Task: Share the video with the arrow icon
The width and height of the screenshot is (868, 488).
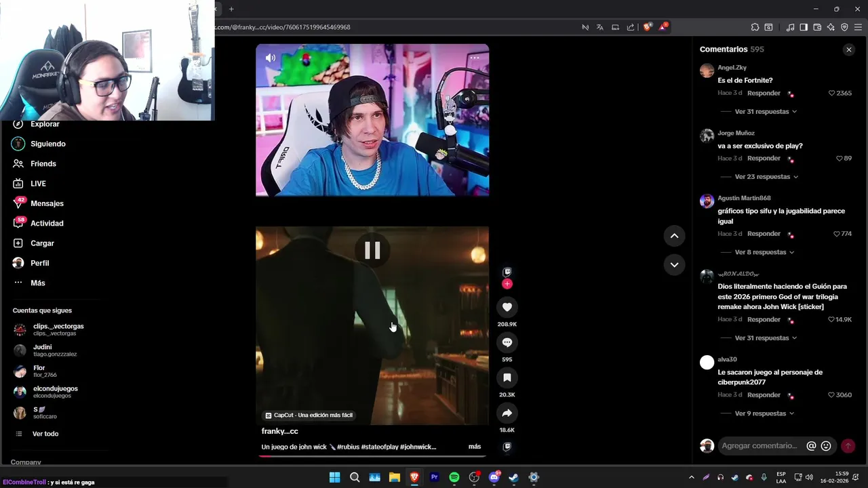Action: (x=507, y=413)
